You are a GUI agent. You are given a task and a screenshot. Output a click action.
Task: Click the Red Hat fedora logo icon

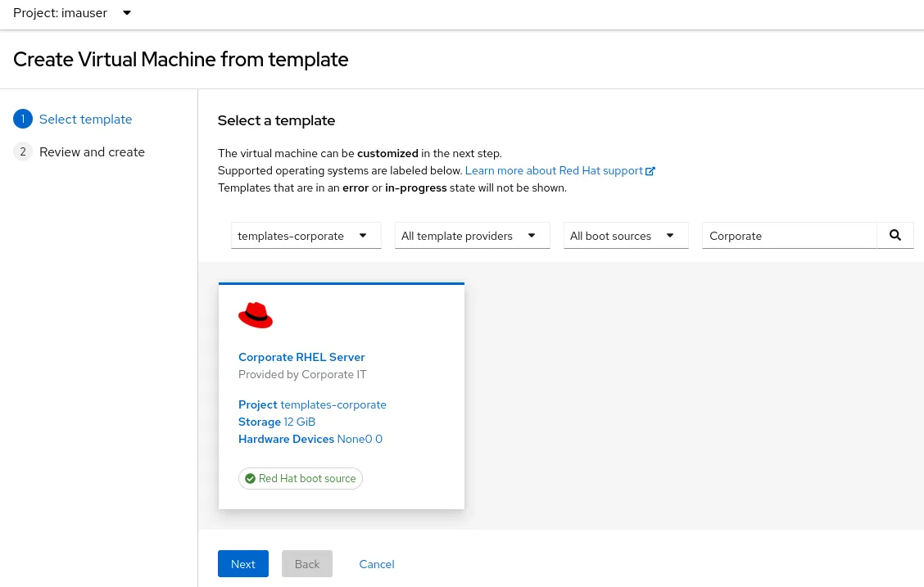click(x=256, y=315)
